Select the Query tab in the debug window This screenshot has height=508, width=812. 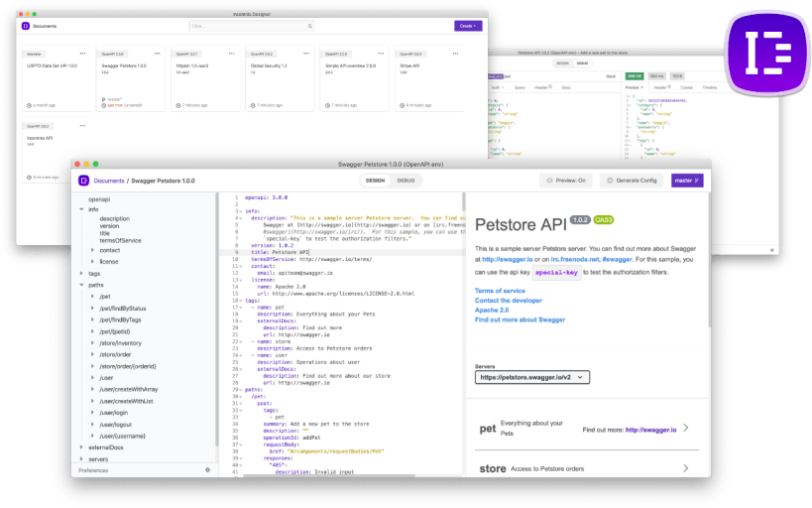click(520, 87)
